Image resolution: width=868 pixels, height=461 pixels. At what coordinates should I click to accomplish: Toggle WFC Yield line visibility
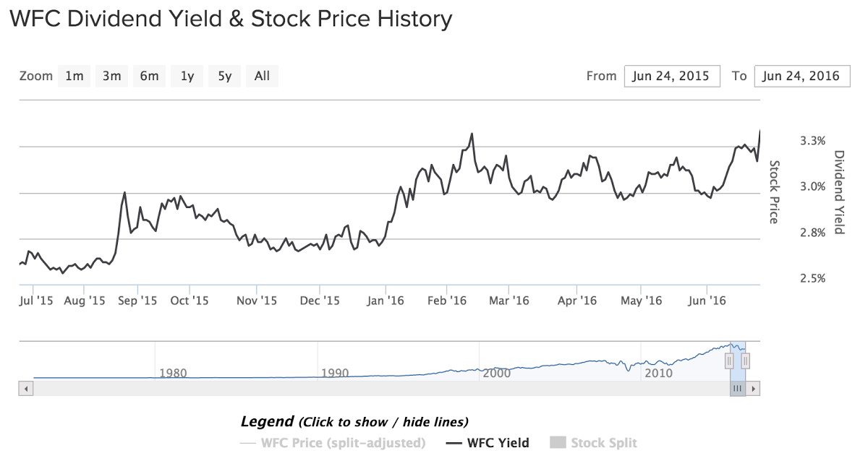[488, 443]
